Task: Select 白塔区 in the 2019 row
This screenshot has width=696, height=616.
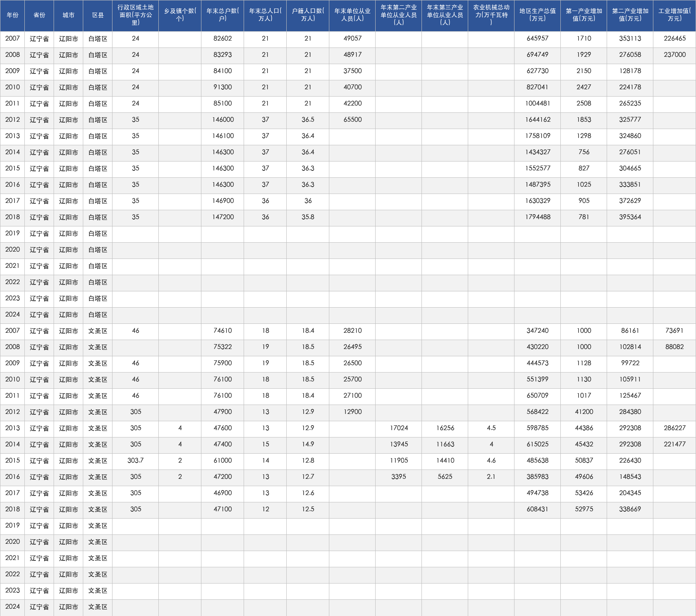Action: pyautogui.click(x=97, y=233)
